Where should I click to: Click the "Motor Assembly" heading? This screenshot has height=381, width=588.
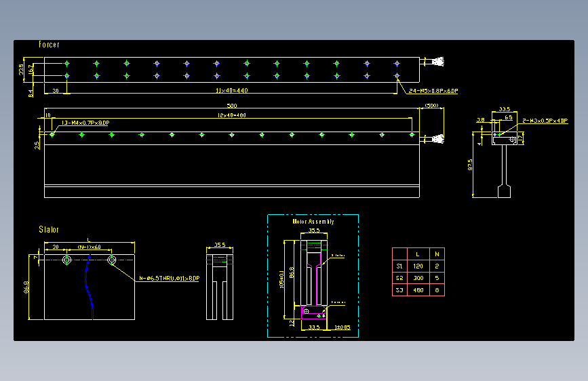click(x=313, y=222)
